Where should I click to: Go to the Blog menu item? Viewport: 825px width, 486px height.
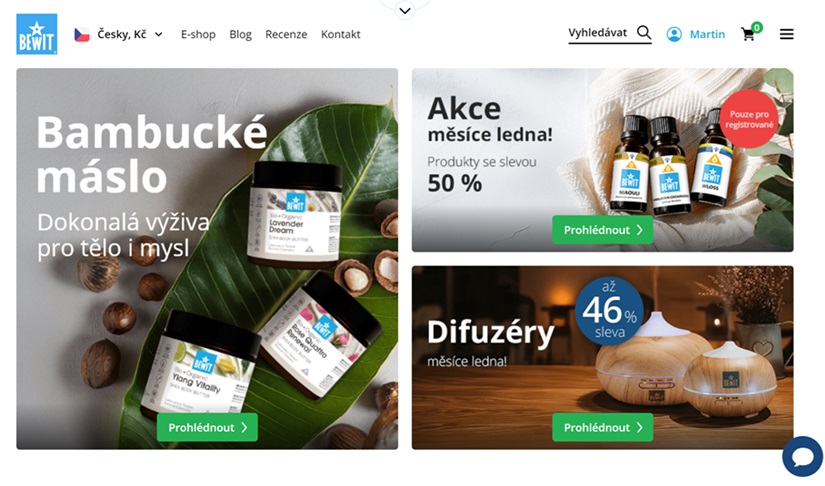pyautogui.click(x=240, y=34)
